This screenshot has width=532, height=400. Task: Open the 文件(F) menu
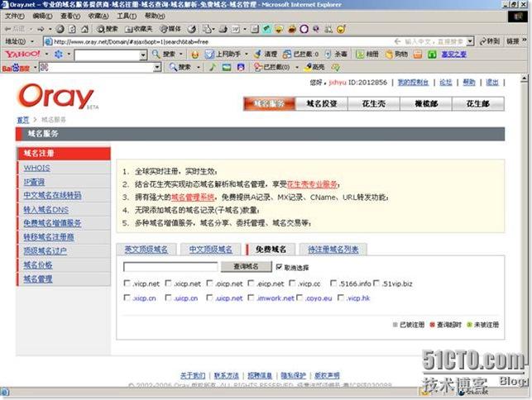tap(15, 16)
